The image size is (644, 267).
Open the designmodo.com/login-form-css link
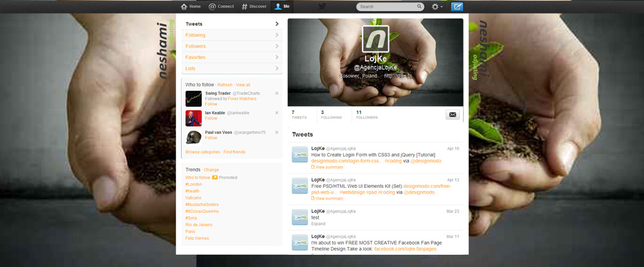[x=347, y=161]
